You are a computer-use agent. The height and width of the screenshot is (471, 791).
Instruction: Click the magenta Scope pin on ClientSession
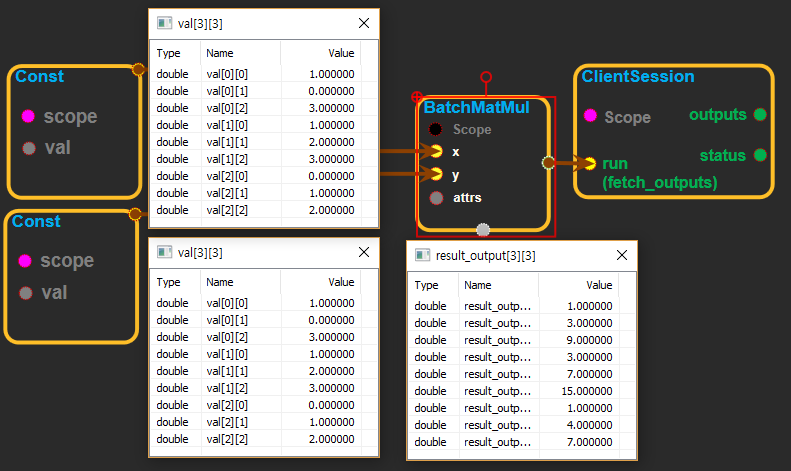[x=590, y=117]
